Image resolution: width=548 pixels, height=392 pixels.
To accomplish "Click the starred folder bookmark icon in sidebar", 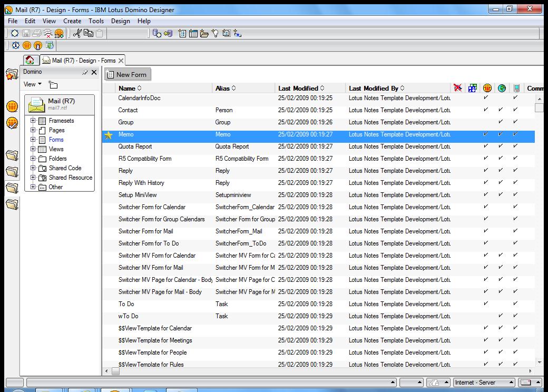I will (12, 74).
